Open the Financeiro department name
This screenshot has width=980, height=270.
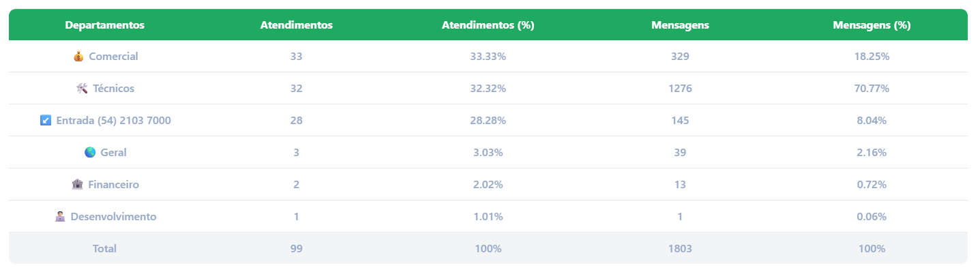coord(113,185)
